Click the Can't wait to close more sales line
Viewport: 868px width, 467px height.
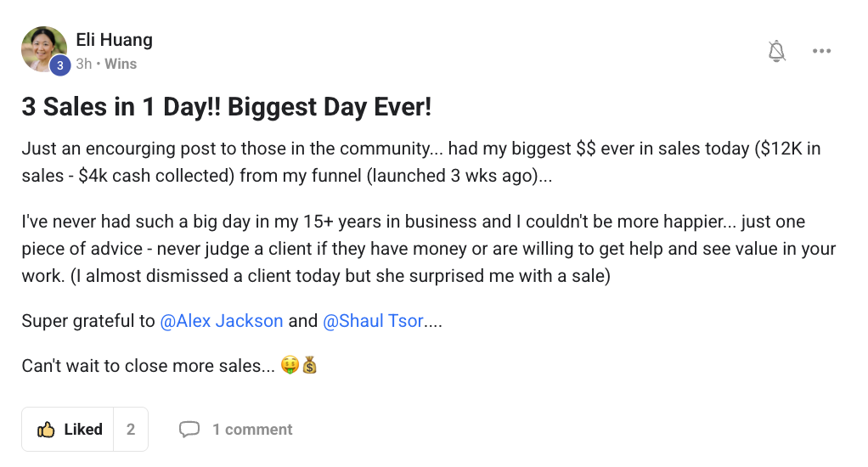149,367
